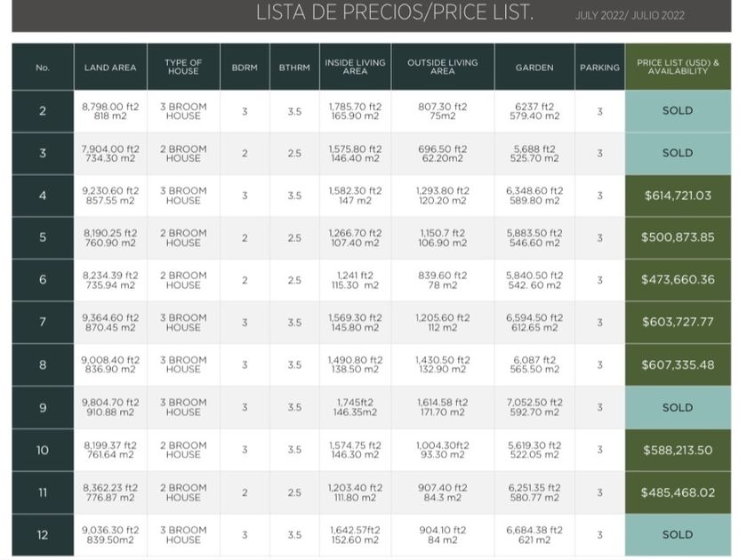Click the 9,804.70 ft2 land area cell
This screenshot has height=560, width=747.
pos(110,407)
